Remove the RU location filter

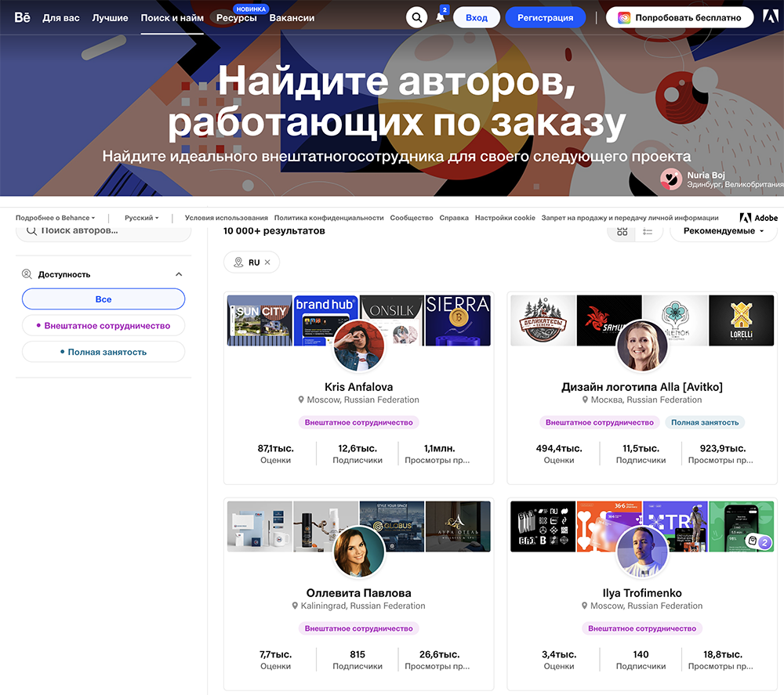pos(267,262)
